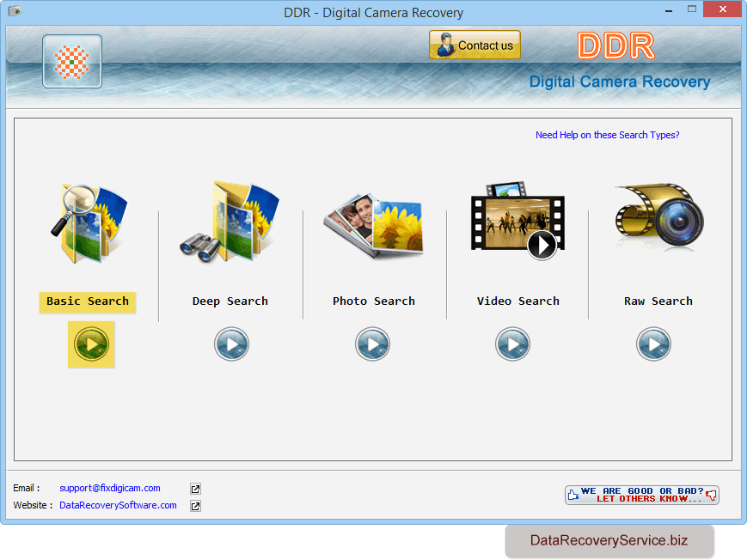Screen dimensions: 747x560
Task: Click the 'We are good or bad?' feedback banner
Action: (642, 495)
